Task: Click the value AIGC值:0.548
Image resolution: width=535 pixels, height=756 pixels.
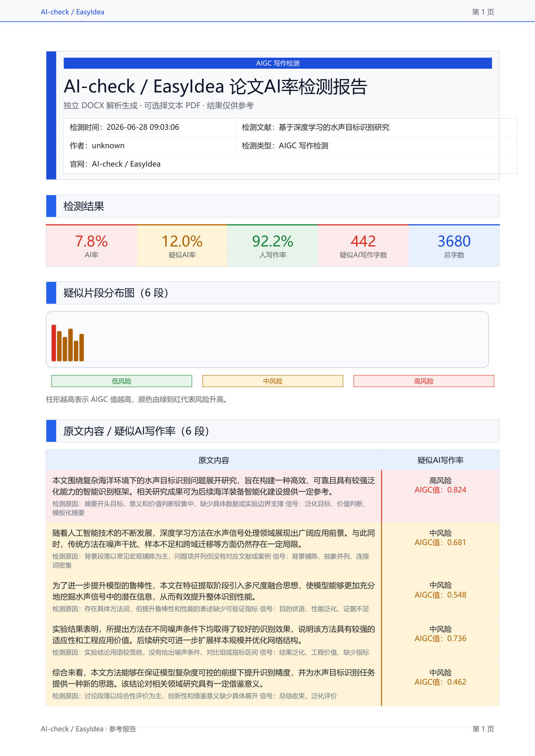Action: 441,595
